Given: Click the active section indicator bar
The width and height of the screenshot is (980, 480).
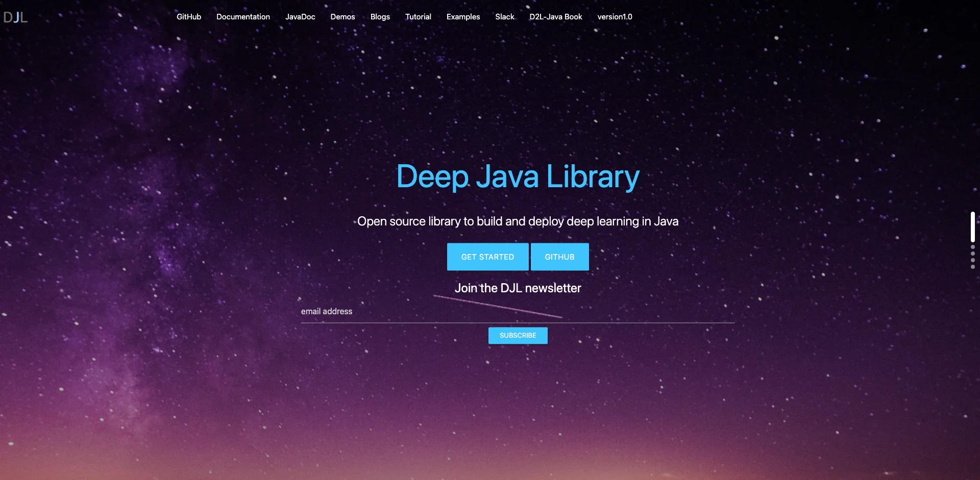Looking at the screenshot, I should coord(973,227).
